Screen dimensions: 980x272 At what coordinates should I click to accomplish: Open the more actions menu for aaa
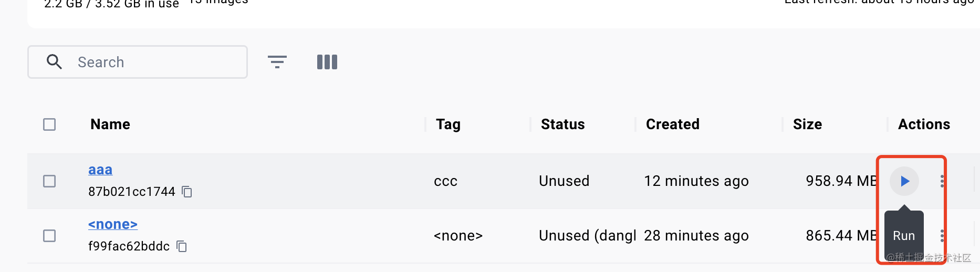942,181
